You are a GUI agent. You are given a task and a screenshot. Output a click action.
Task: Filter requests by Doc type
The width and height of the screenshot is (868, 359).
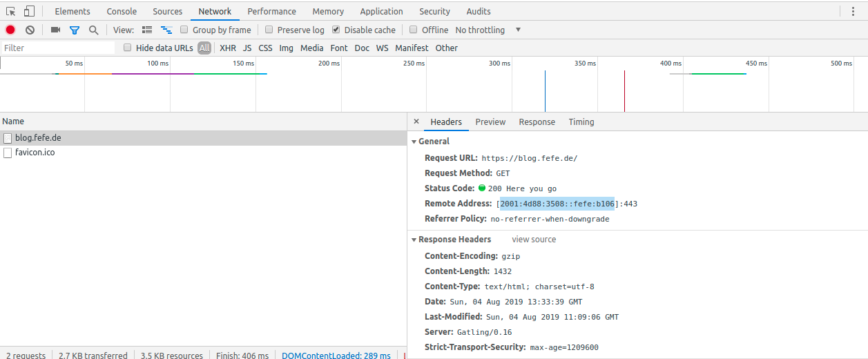point(362,48)
